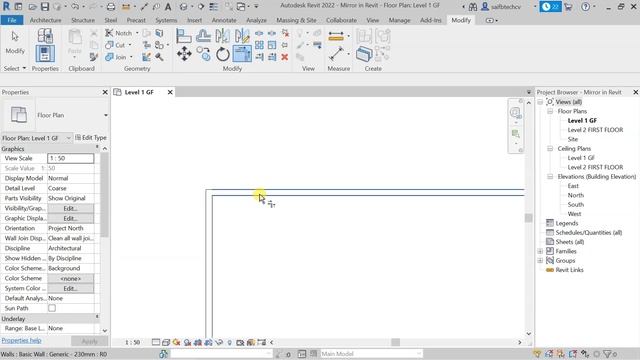Viewport: 640px width, 360px height.
Task: Click Color Scheme '<none>' button
Action: (70, 278)
